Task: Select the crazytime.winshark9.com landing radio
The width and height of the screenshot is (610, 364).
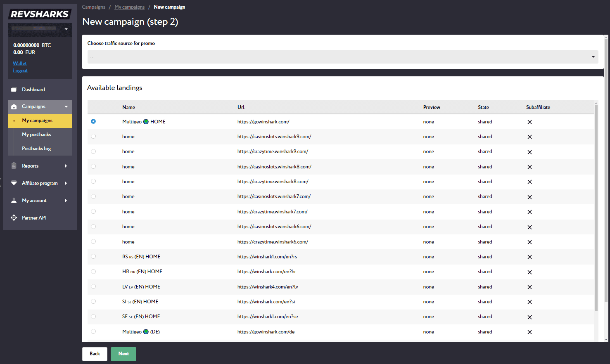Action: click(93, 151)
